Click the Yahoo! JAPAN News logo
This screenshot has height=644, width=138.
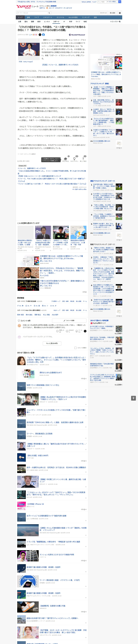pyautogui.click(x=28, y=7)
